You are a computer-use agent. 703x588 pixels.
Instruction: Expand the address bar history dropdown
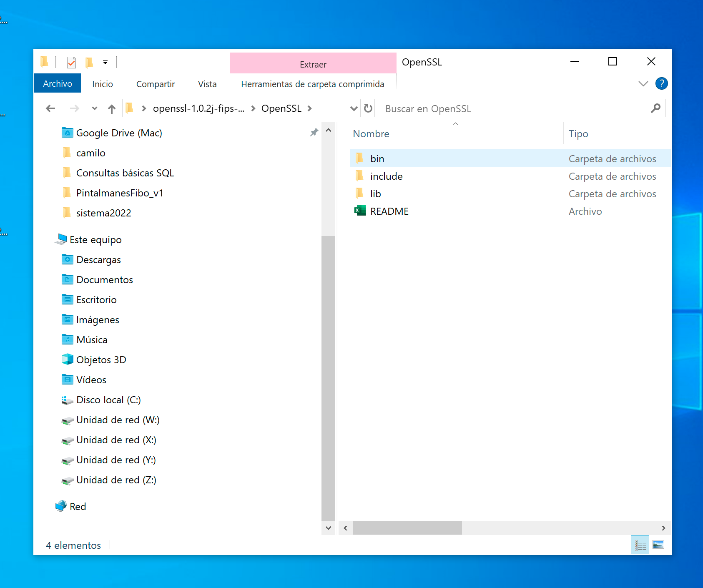[354, 108]
